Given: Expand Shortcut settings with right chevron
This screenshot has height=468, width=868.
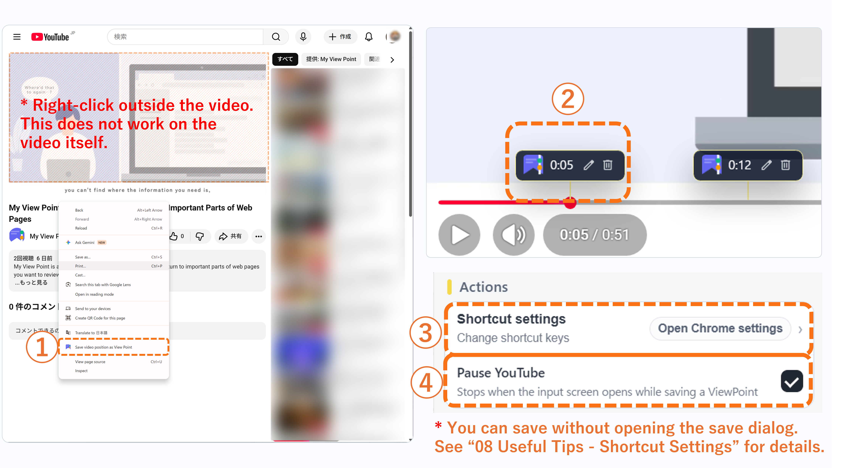Looking at the screenshot, I should (800, 330).
